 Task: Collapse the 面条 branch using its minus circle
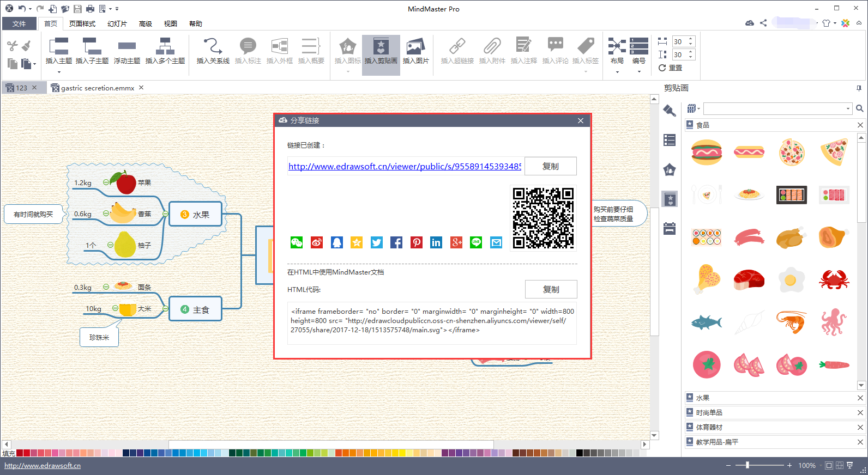click(x=107, y=287)
